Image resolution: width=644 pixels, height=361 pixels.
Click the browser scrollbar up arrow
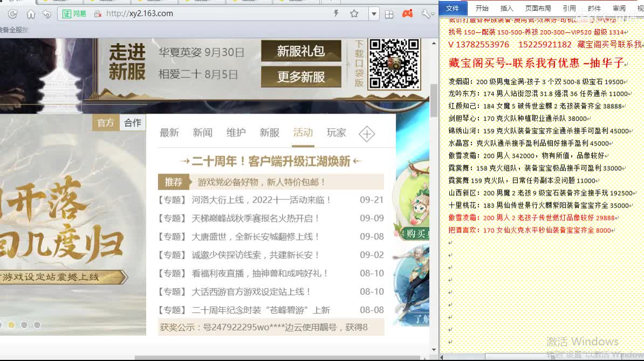[434, 43]
